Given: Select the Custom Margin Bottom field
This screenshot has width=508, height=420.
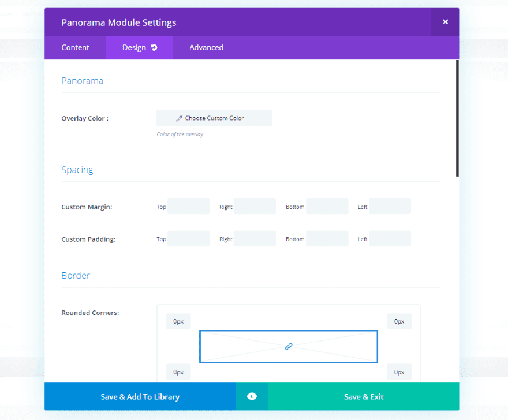Looking at the screenshot, I should coord(327,207).
